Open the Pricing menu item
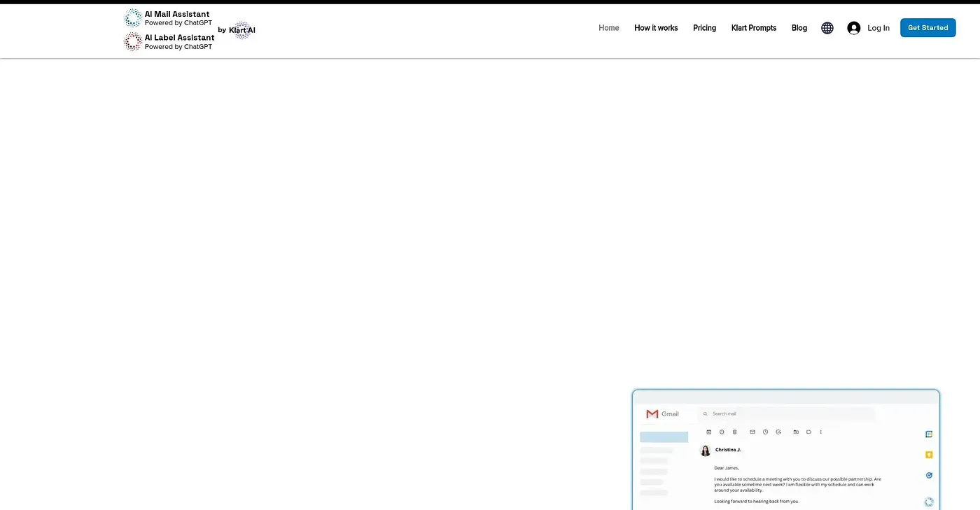980x510 pixels. tap(704, 28)
